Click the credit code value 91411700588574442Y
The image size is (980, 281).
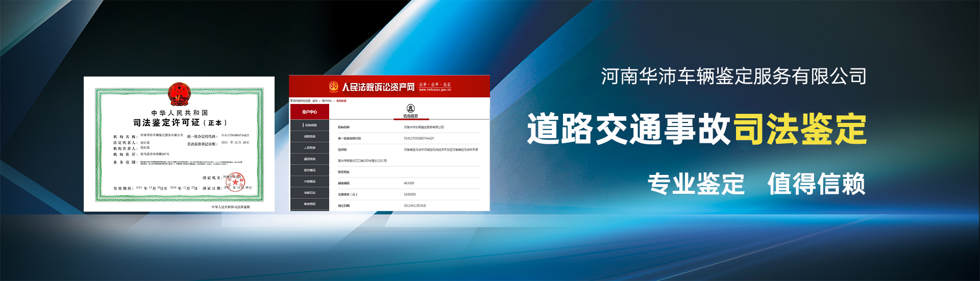click(419, 138)
